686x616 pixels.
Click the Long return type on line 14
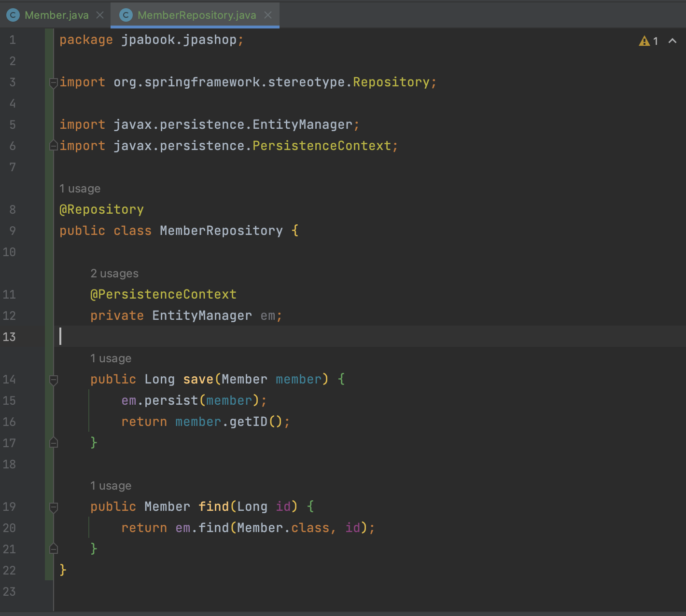pyautogui.click(x=159, y=379)
